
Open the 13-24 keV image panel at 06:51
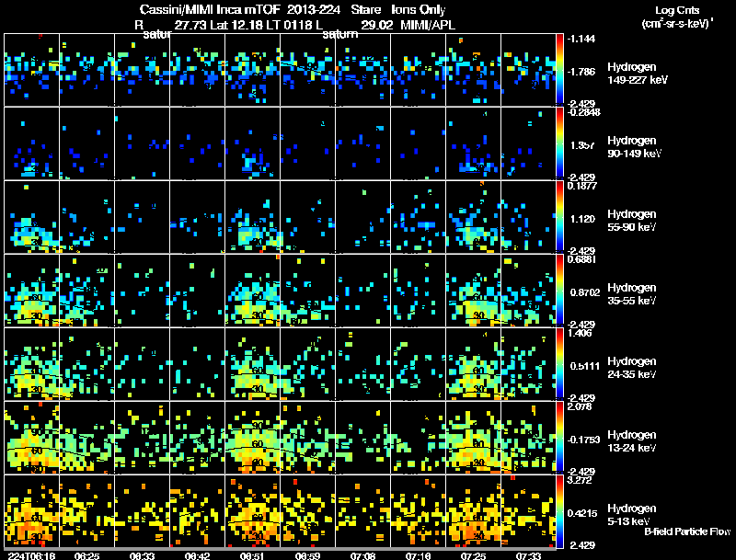pos(252,438)
